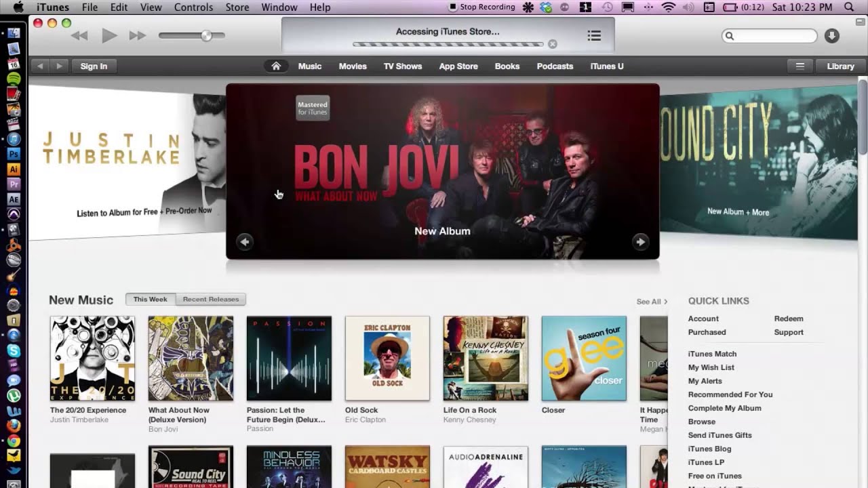Navigate forward in the store
868x488 pixels.
click(x=60, y=66)
